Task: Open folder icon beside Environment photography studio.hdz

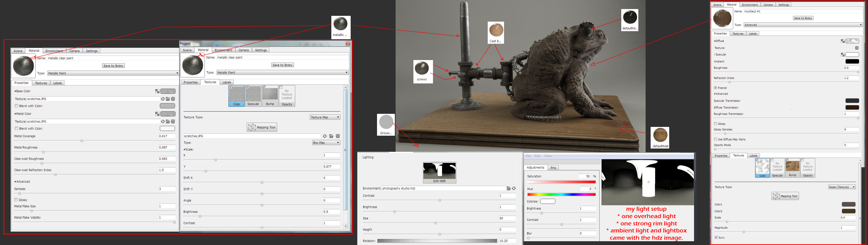Action: click(x=509, y=188)
